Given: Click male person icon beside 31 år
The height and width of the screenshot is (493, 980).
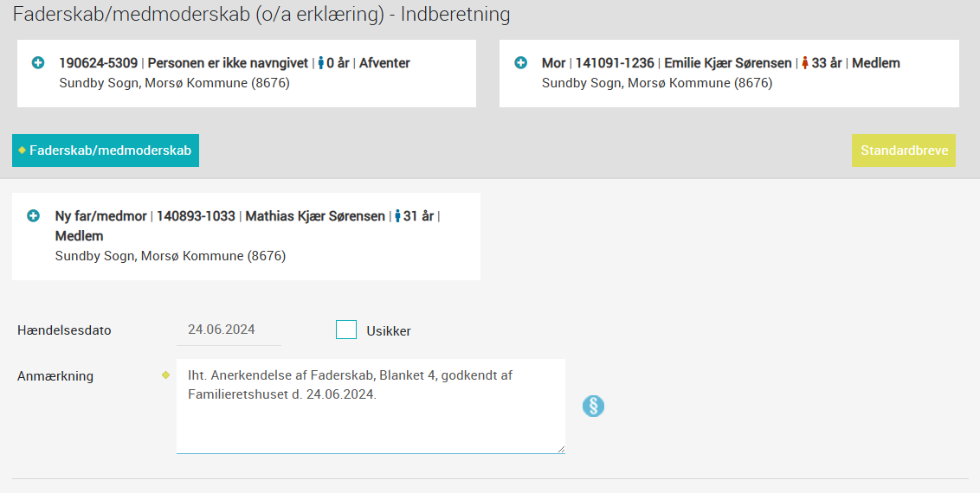Looking at the screenshot, I should tap(397, 216).
